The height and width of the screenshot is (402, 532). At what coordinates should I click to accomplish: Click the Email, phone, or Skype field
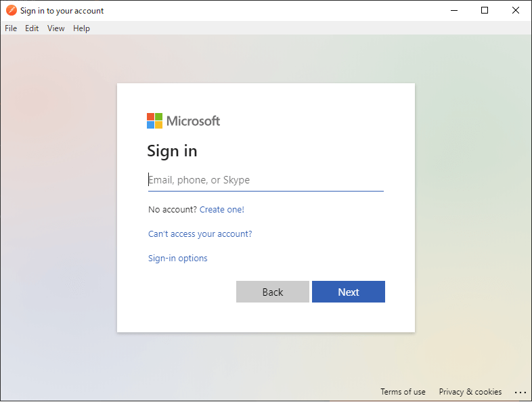click(265, 180)
